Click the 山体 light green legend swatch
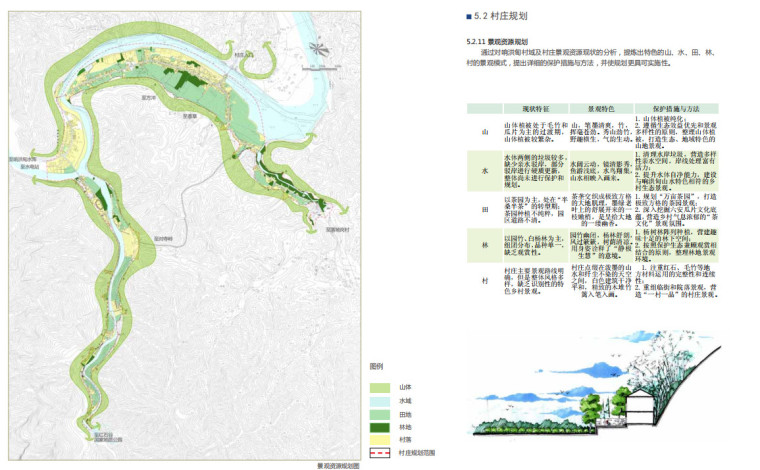The image size is (760, 470). coord(380,387)
